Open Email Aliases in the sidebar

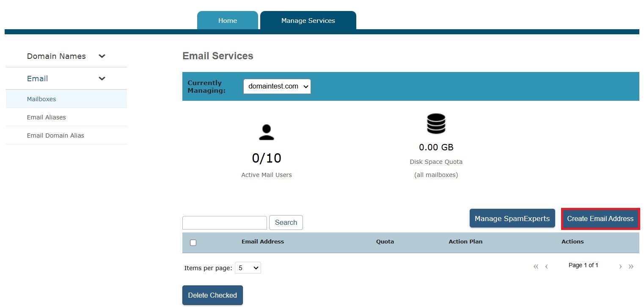[47, 117]
